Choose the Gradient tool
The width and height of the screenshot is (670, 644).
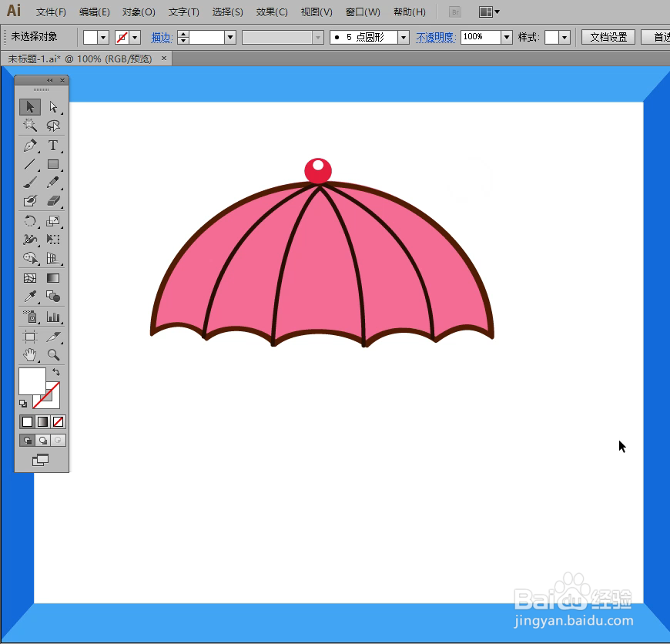click(x=53, y=277)
